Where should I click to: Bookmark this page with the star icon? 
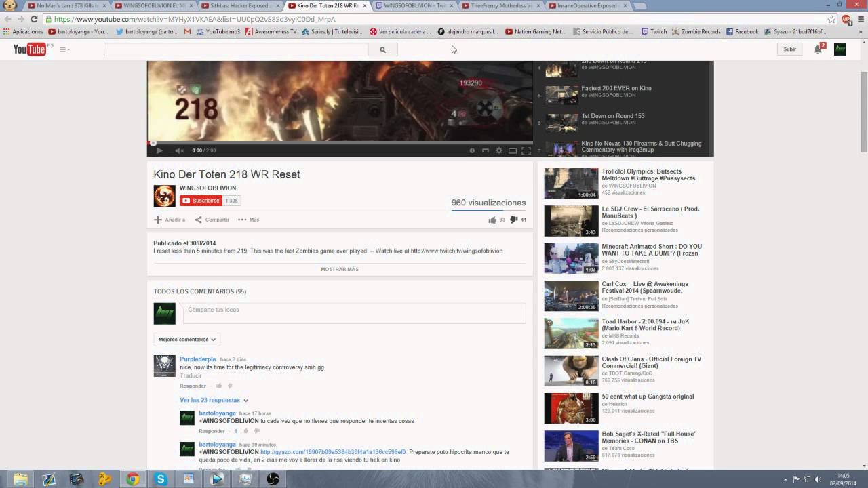tap(831, 19)
